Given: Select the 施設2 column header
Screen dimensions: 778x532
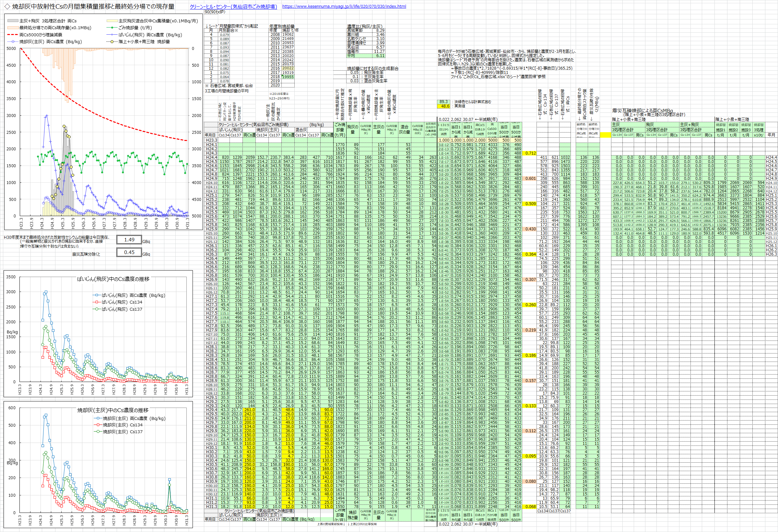Looking at the screenshot, I should tap(733, 130).
